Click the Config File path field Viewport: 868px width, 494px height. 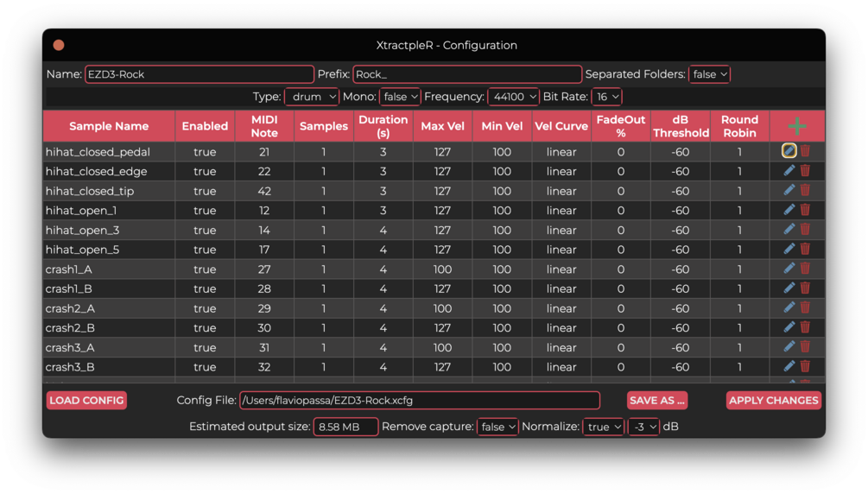pyautogui.click(x=420, y=401)
